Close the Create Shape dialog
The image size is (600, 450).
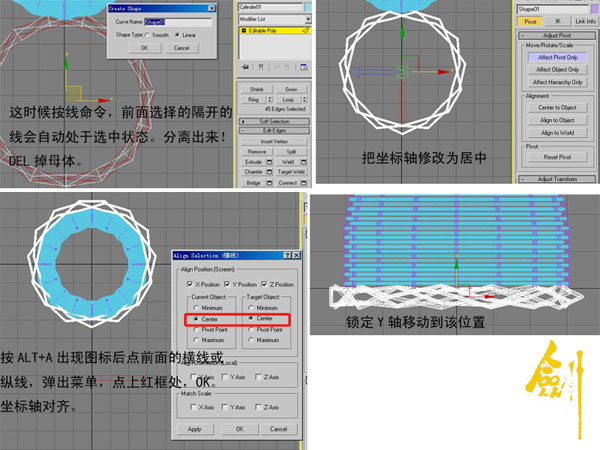coord(212,8)
